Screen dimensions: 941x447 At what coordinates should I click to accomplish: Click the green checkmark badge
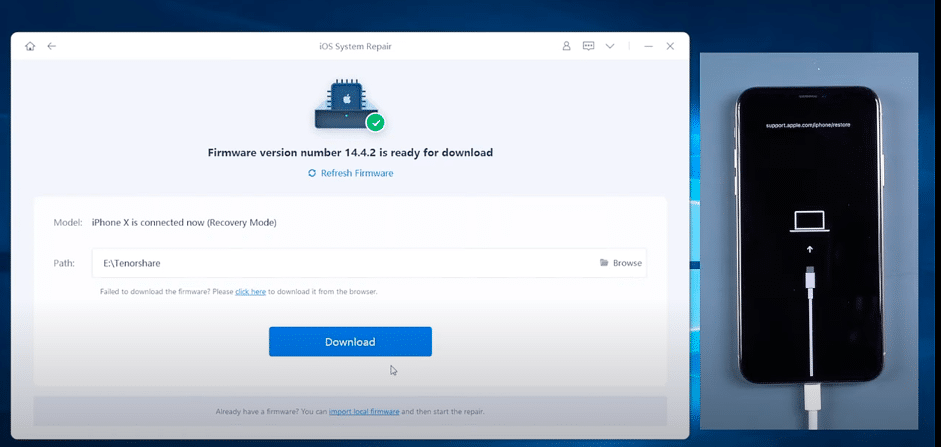click(375, 123)
